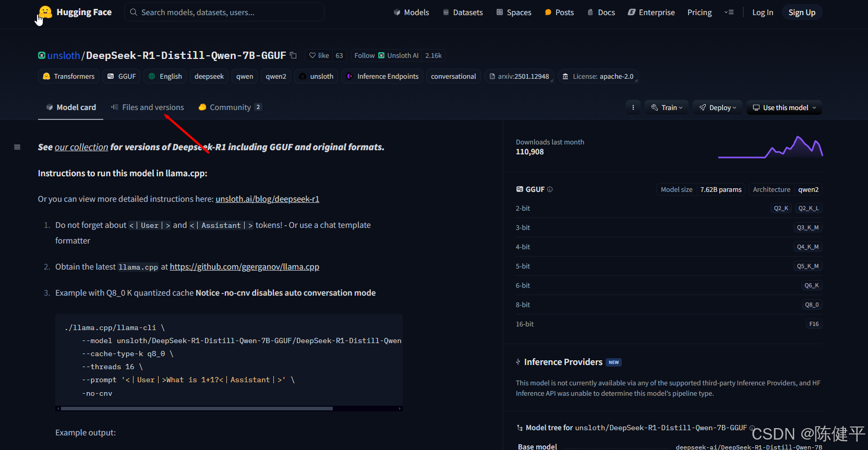Open the Posts nav item
This screenshot has width=868, height=450.
click(559, 12)
